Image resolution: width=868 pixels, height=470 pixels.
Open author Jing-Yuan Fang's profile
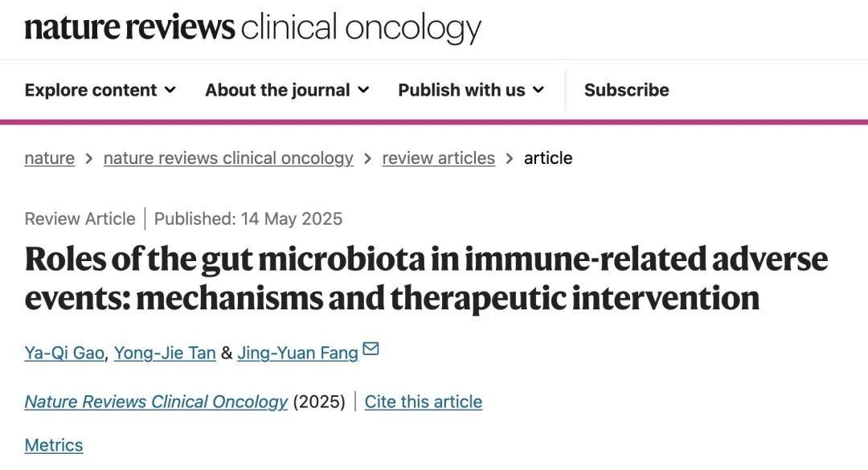[297, 353]
